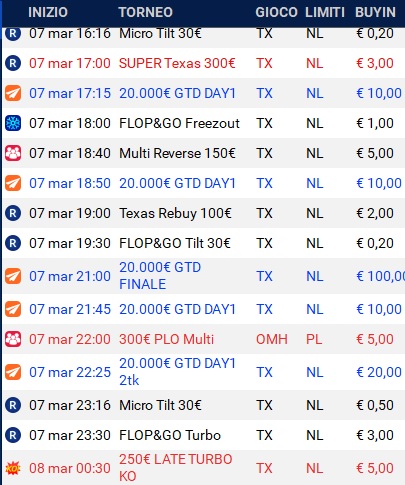Sort by the TORNEO column header

coord(146,12)
